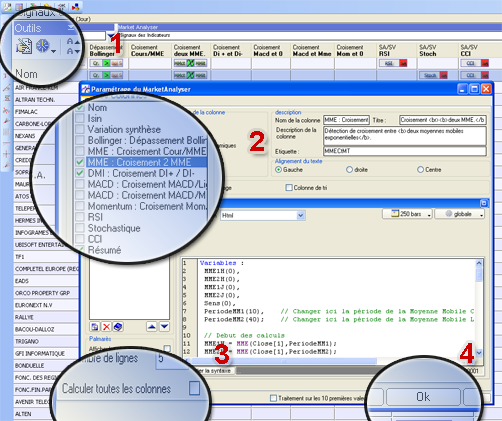Open the Html format dropdown
Viewport: 502px width, 421px height.
[x=263, y=215]
